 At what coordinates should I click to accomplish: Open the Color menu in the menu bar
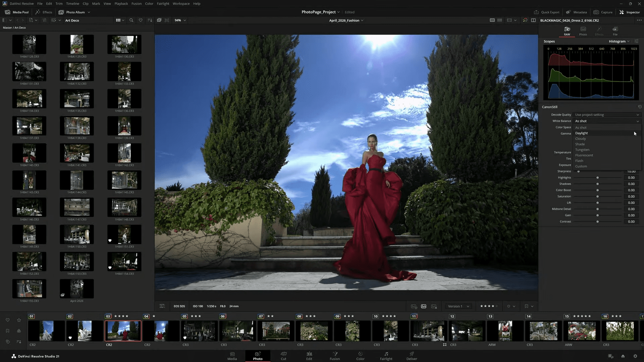click(x=149, y=3)
